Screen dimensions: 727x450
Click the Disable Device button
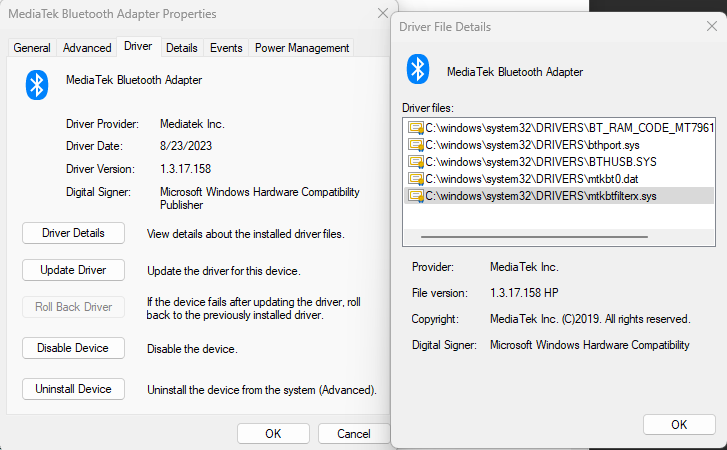point(73,348)
